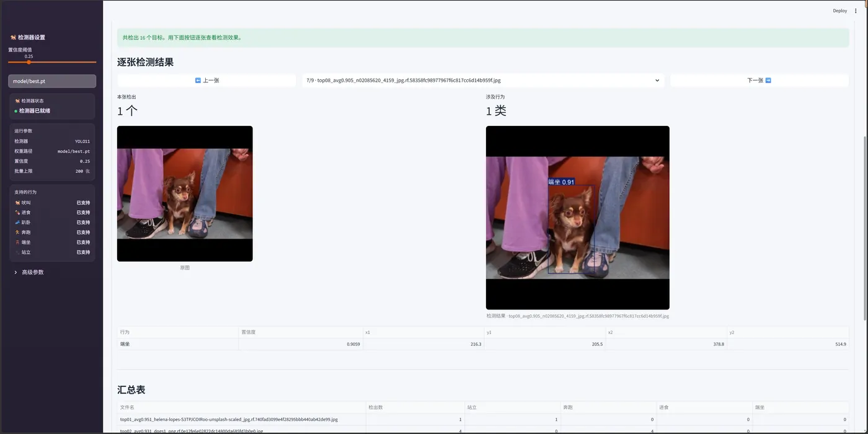
Task: Go to previous image with 上一张
Action: 206,81
